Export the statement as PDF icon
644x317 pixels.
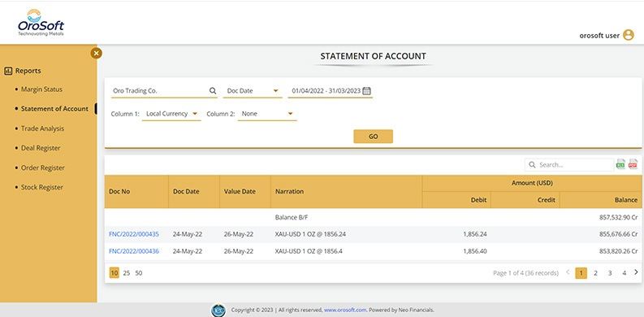633,164
